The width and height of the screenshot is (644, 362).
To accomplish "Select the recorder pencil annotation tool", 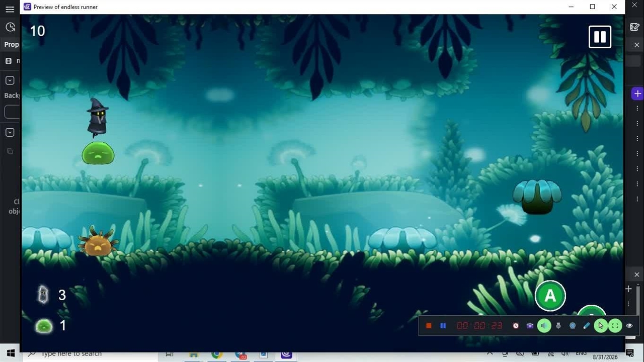I will 587,326.
